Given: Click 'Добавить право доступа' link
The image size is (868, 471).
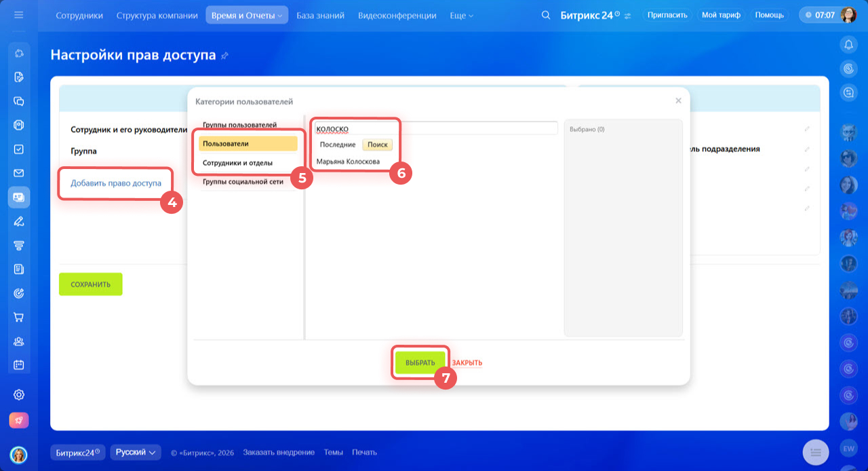Looking at the screenshot, I should [x=116, y=183].
